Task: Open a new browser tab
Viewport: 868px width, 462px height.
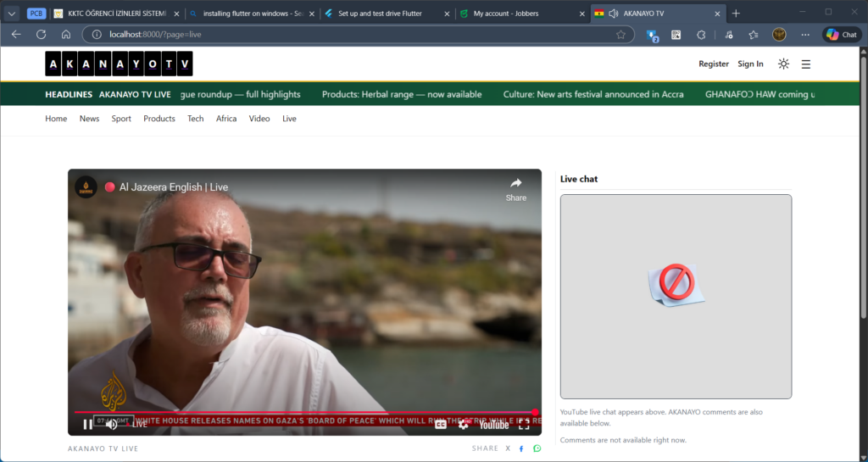Action: (x=736, y=14)
